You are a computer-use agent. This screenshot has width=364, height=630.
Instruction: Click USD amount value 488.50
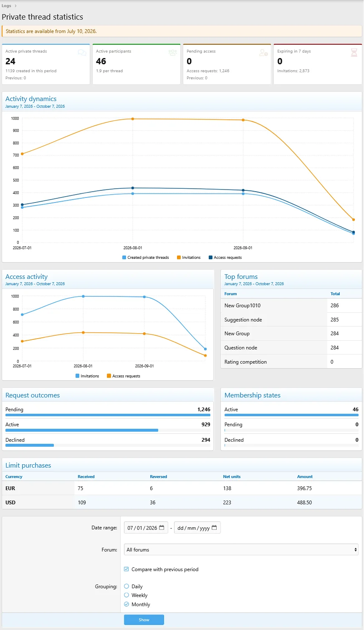(304, 502)
